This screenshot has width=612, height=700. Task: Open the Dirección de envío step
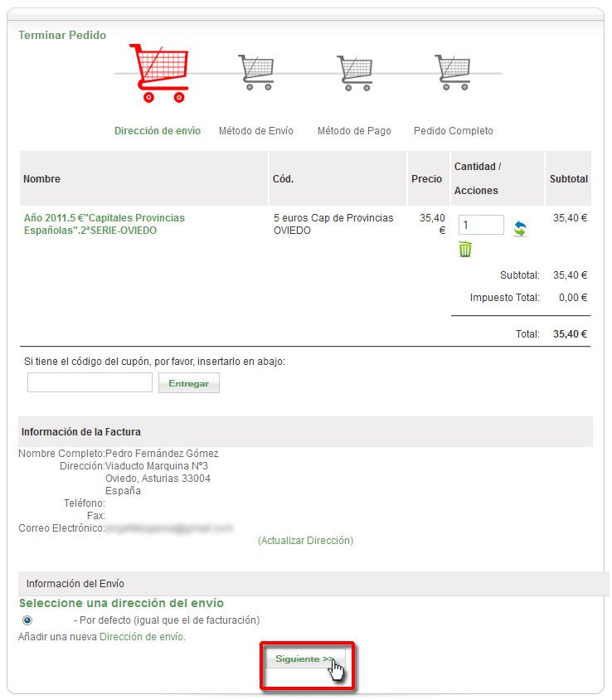point(158,131)
